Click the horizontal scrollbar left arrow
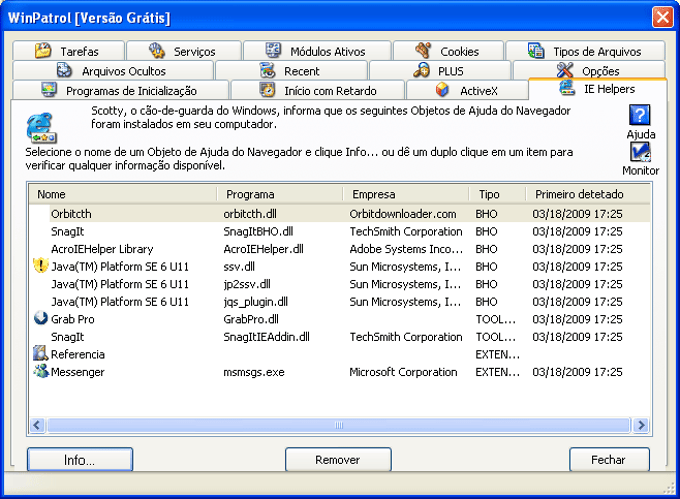The image size is (680, 499). click(x=37, y=425)
